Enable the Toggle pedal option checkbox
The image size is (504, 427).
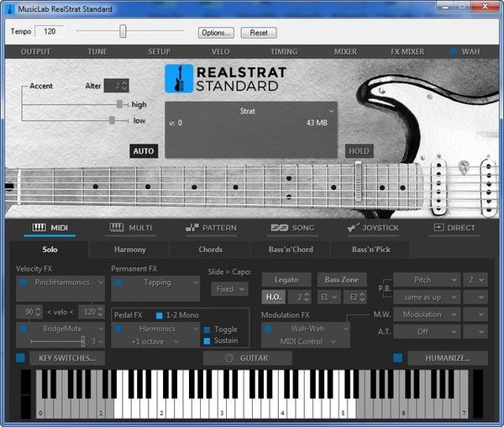[x=207, y=329]
